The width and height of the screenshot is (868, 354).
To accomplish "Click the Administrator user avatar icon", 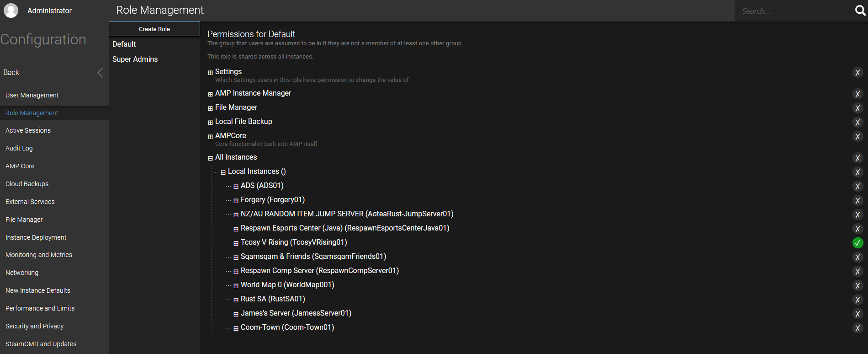I will click(11, 11).
